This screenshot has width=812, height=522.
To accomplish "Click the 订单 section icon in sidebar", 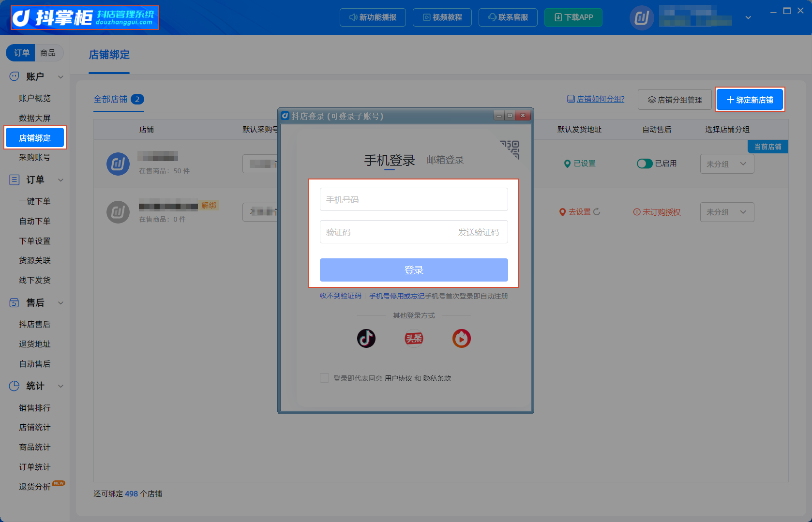I will 15,180.
